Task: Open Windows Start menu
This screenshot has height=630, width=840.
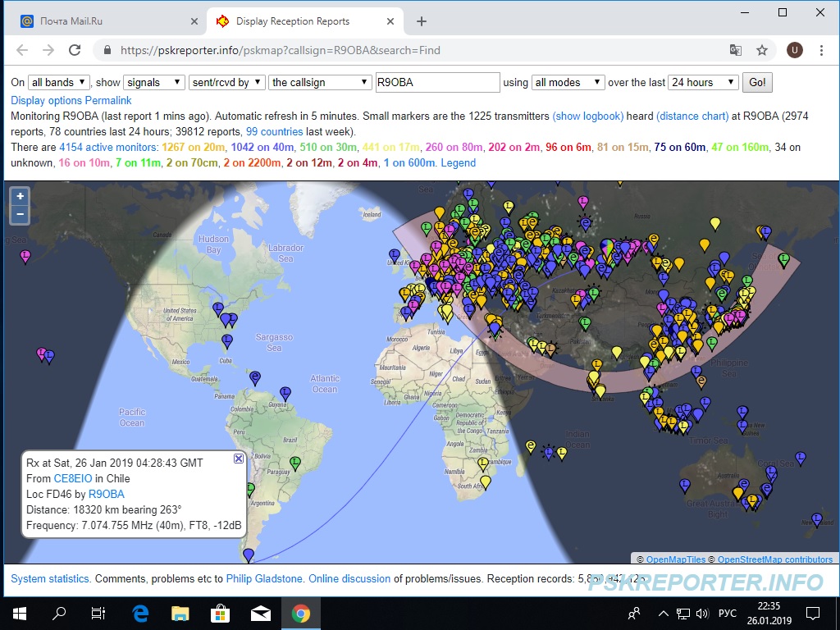Action: click(x=20, y=613)
